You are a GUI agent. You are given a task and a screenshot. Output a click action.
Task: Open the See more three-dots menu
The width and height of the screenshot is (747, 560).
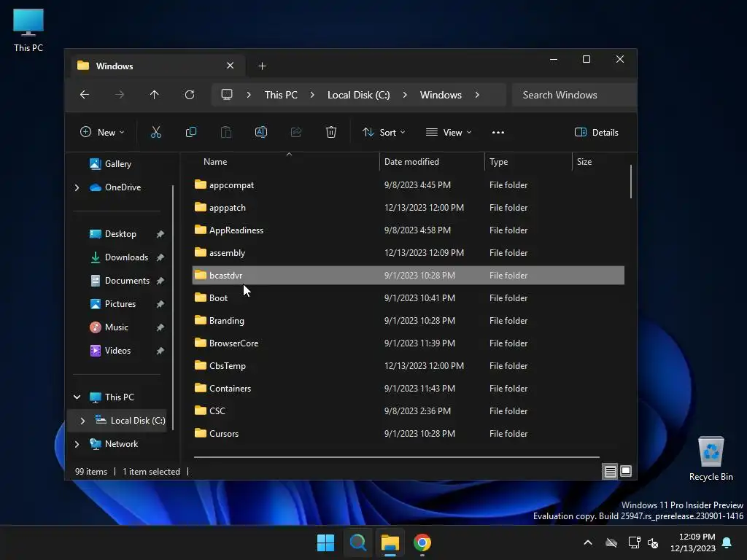pyautogui.click(x=498, y=133)
